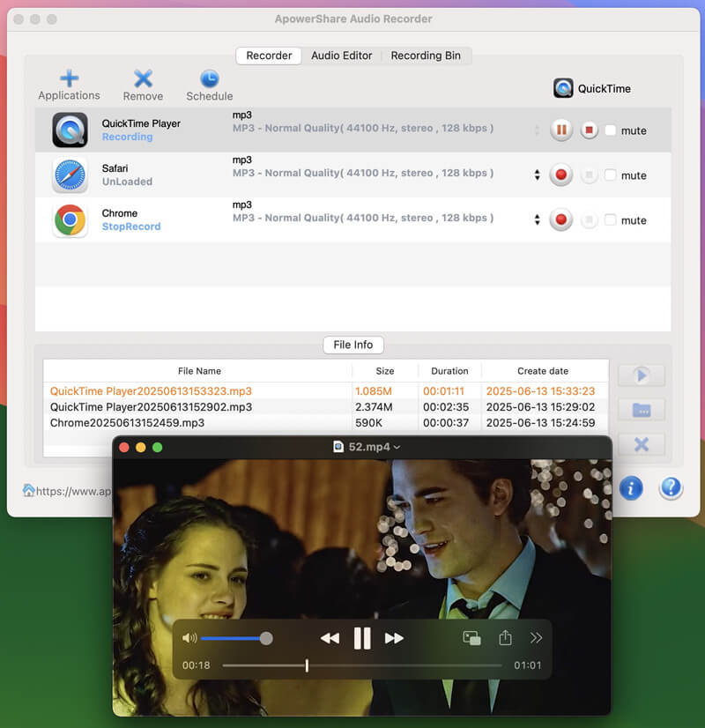705x728 pixels.
Task: Enable mute for Safari
Action: (611, 175)
